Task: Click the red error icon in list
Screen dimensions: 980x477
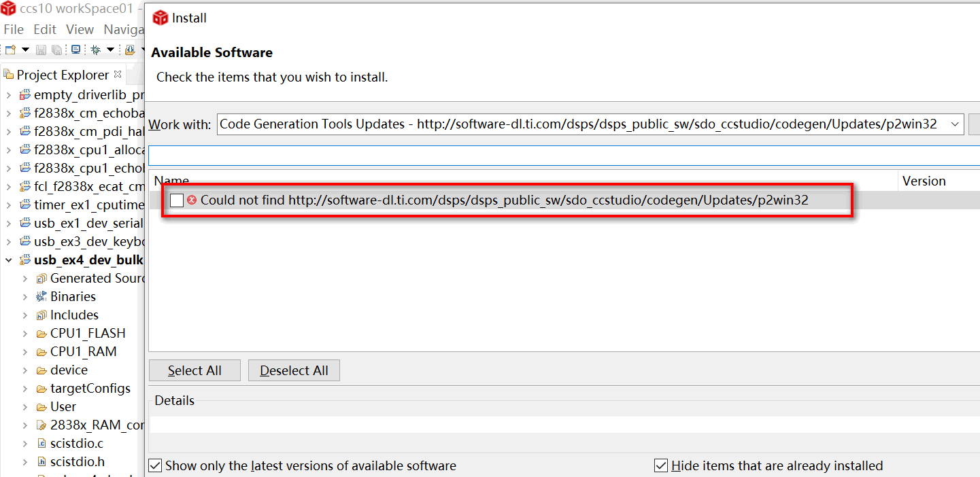Action: pyautogui.click(x=192, y=200)
